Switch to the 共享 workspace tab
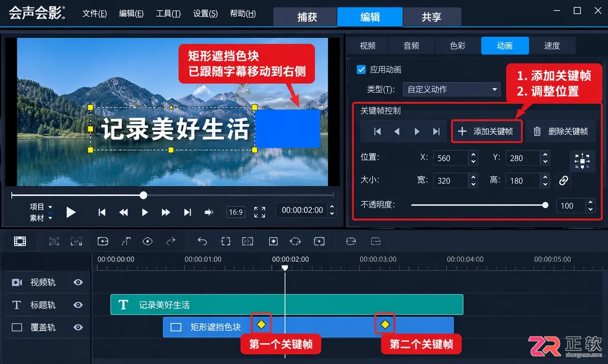This screenshot has height=364, width=608. tap(431, 17)
